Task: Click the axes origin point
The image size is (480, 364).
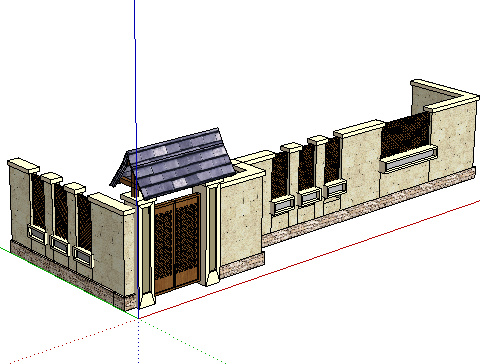Action: click(139, 319)
